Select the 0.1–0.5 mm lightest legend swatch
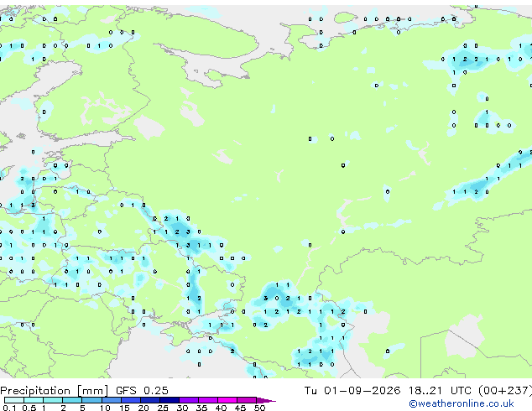Viewport: 532px width, 411px height. (x=14, y=400)
